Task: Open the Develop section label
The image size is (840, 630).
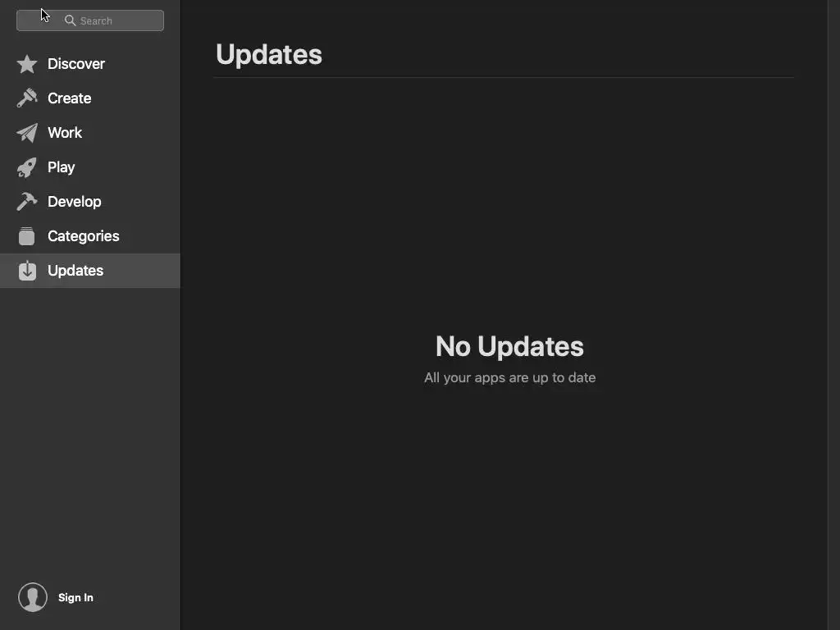Action: coord(75,202)
